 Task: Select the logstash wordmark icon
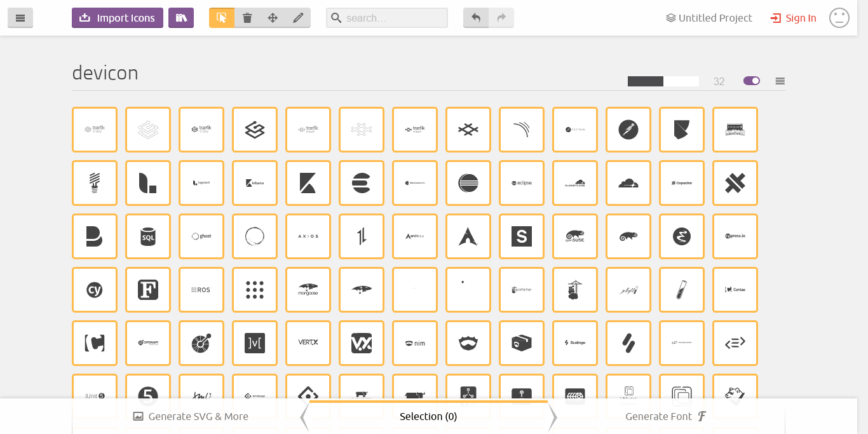[201, 183]
